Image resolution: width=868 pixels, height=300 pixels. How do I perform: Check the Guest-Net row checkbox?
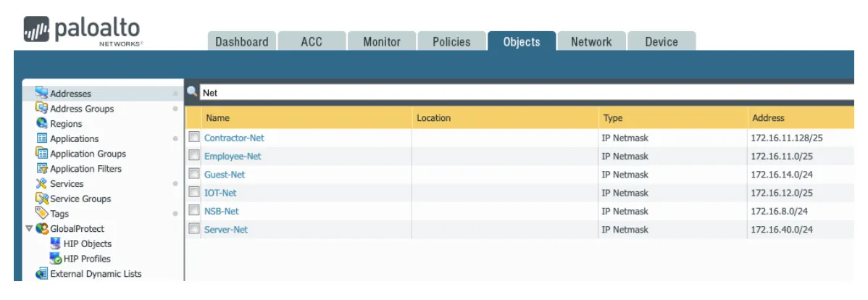pos(193,174)
